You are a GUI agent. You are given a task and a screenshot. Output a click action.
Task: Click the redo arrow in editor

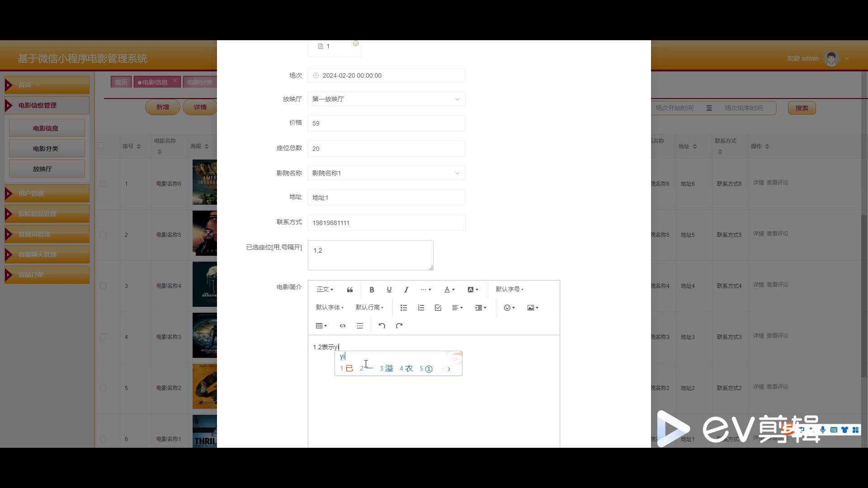[x=399, y=326]
